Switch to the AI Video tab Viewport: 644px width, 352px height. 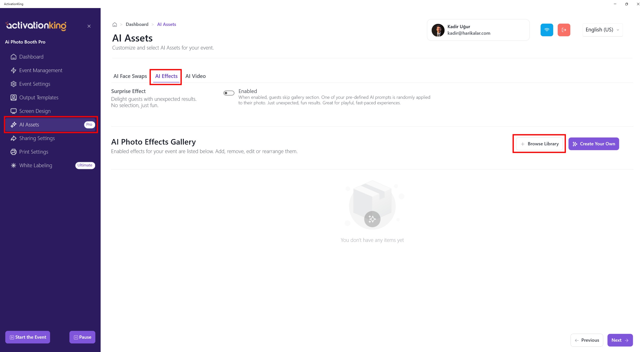click(195, 76)
